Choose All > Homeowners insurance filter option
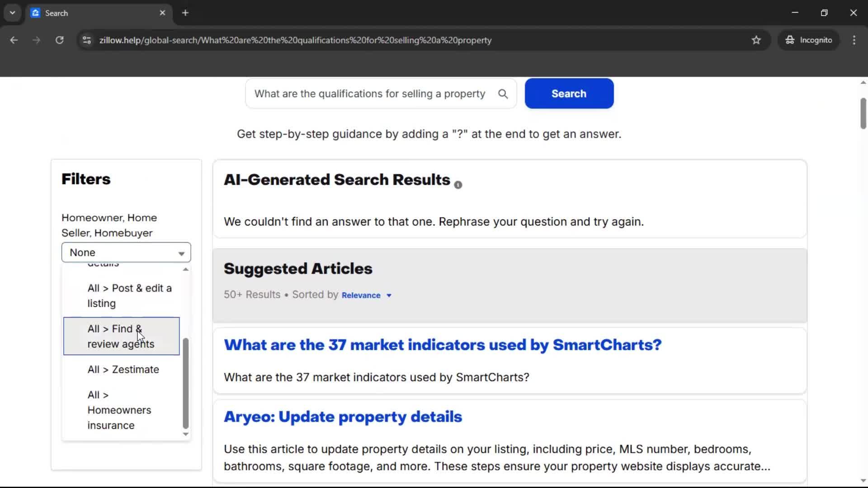The image size is (868, 488). click(x=119, y=410)
